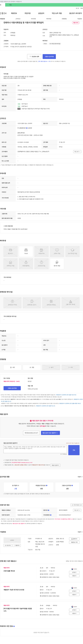Click 고용24 입사지원 button below job summary

(x=49, y=56)
